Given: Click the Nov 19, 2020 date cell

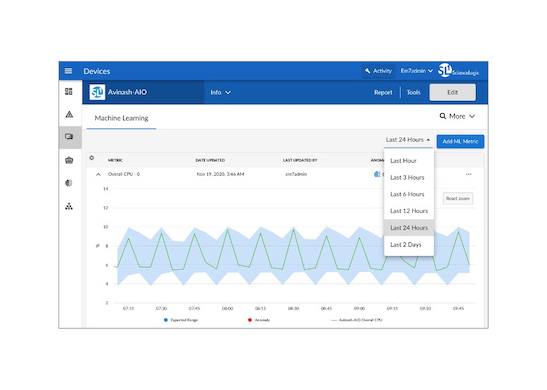Looking at the screenshot, I should pyautogui.click(x=220, y=174).
